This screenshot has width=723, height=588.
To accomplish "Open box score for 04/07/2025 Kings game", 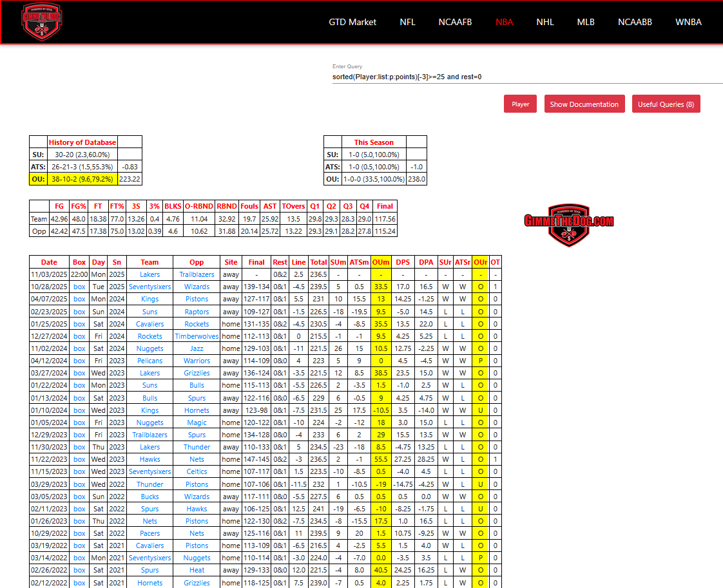I will [79, 299].
